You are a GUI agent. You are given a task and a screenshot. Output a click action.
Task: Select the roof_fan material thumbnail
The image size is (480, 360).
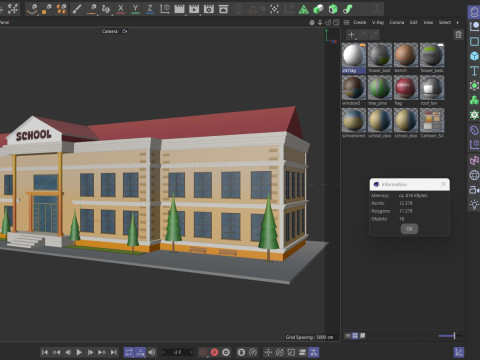click(432, 87)
